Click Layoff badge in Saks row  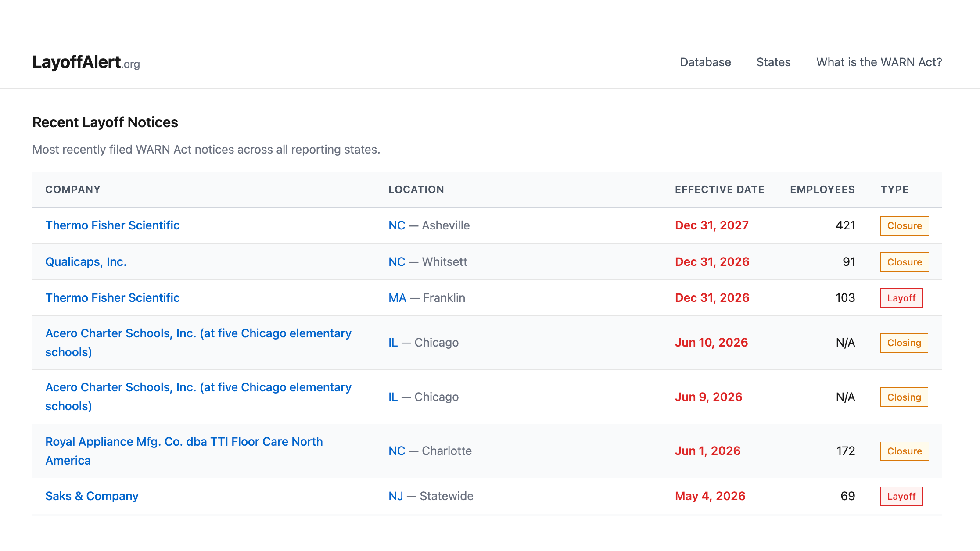(x=901, y=496)
